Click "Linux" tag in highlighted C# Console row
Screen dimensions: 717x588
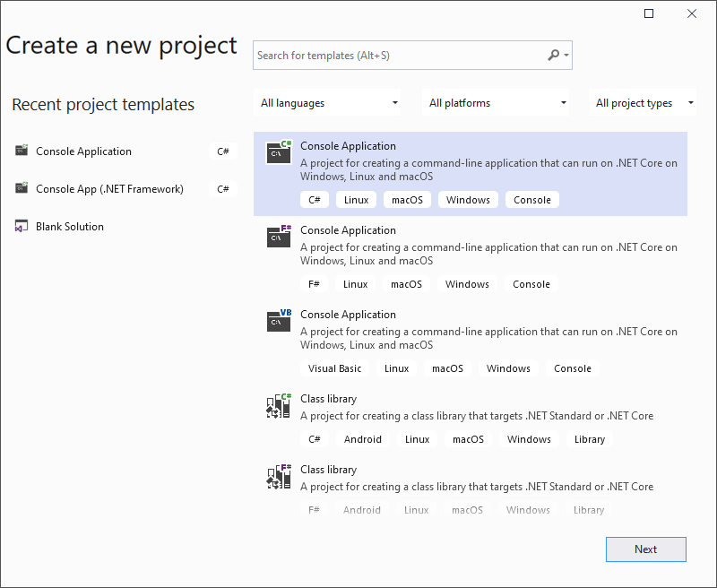coord(356,200)
